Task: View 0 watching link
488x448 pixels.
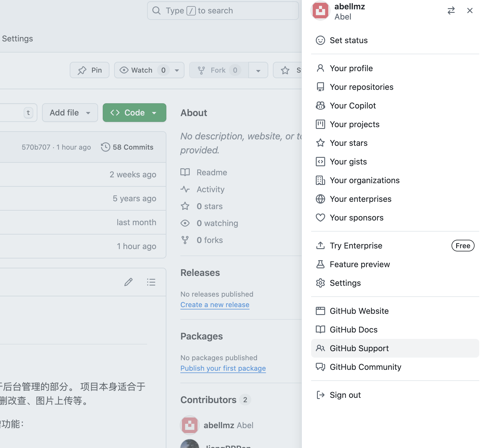Action: [x=209, y=223]
